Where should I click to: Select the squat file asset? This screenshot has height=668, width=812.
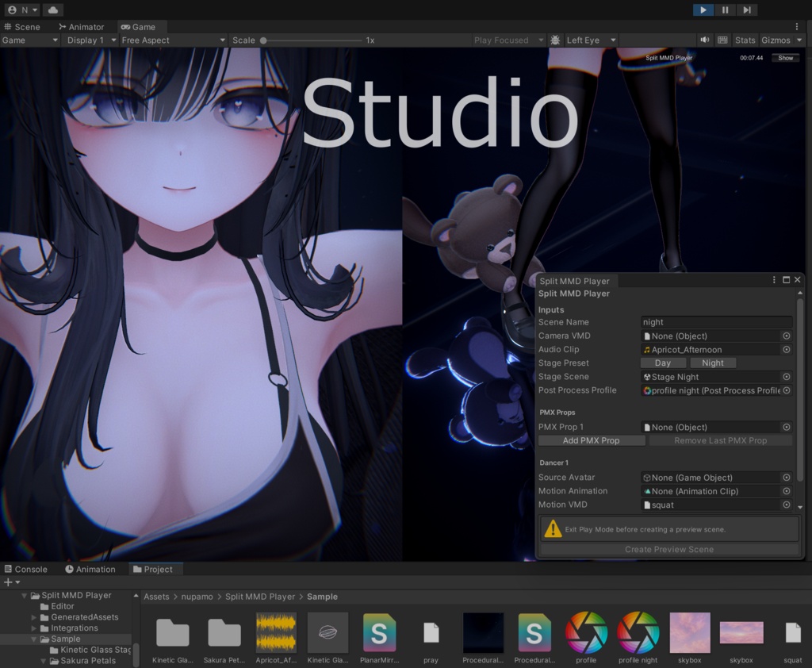tap(793, 632)
